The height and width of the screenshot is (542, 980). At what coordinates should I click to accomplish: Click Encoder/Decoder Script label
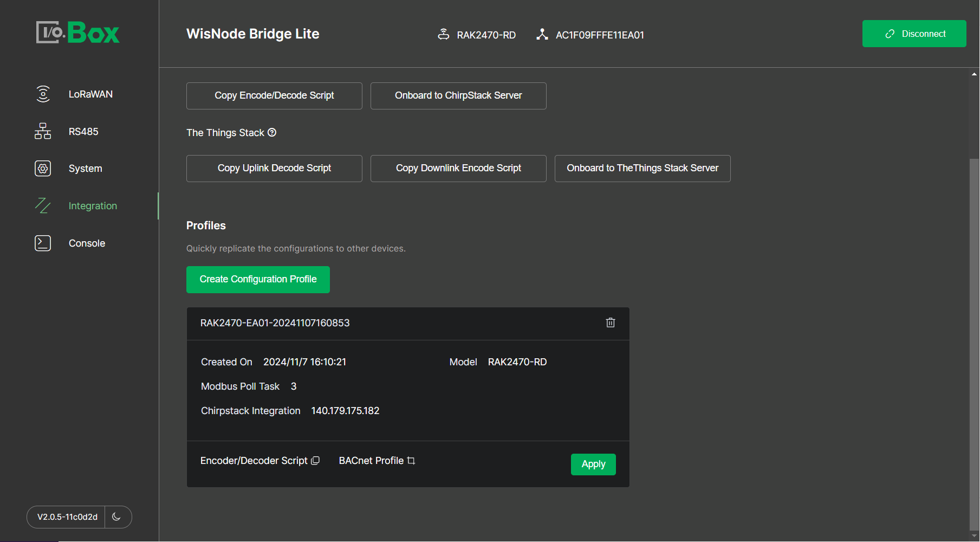pos(254,461)
